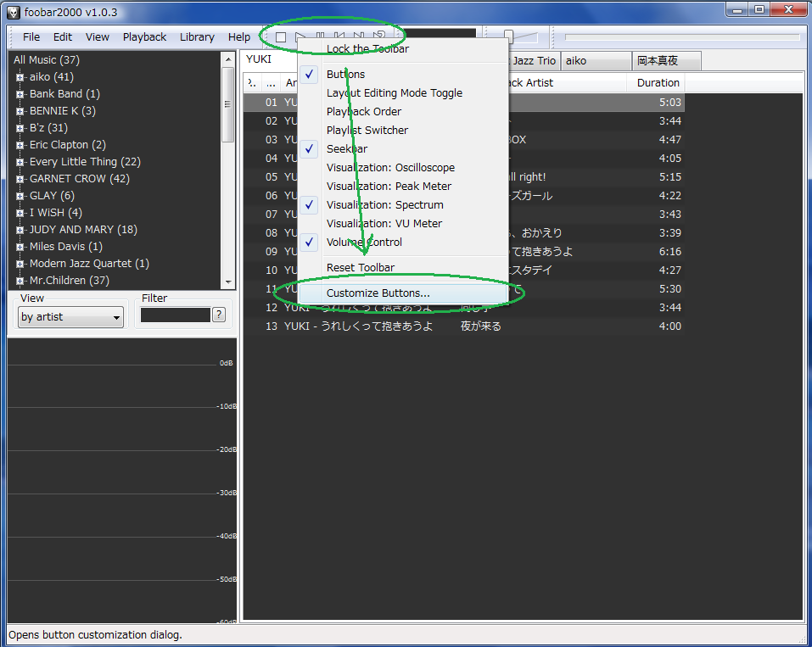Image resolution: width=812 pixels, height=647 pixels.
Task: Expand the Bank Band (1) tree node
Action: 20,94
